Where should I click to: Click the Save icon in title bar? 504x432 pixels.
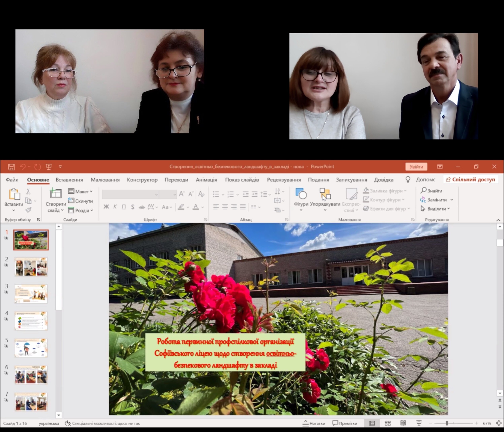coord(12,167)
